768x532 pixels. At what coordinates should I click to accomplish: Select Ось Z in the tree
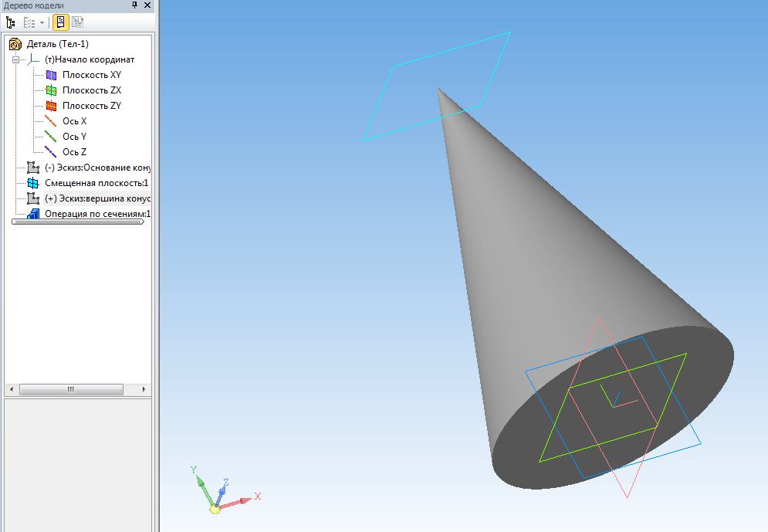pos(74,152)
